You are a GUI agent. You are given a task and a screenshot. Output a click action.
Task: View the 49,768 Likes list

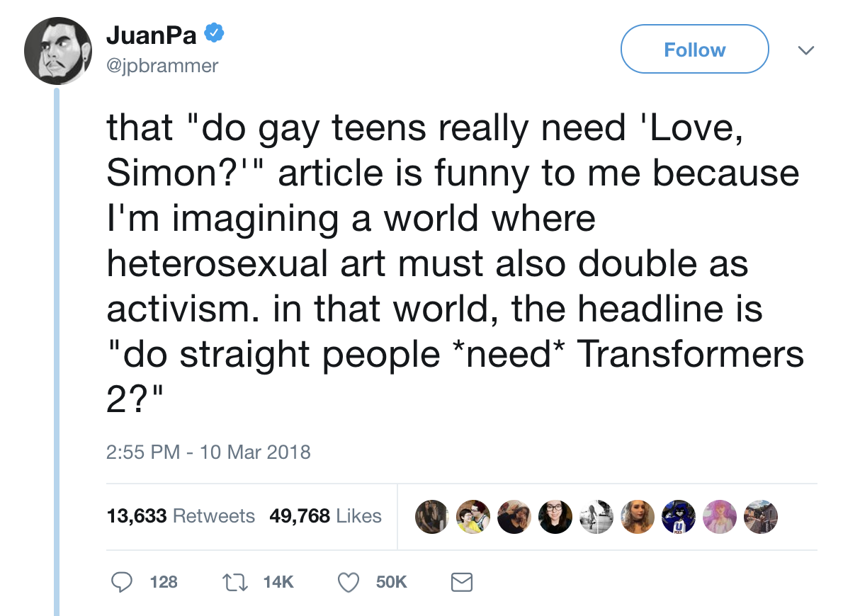point(325,516)
